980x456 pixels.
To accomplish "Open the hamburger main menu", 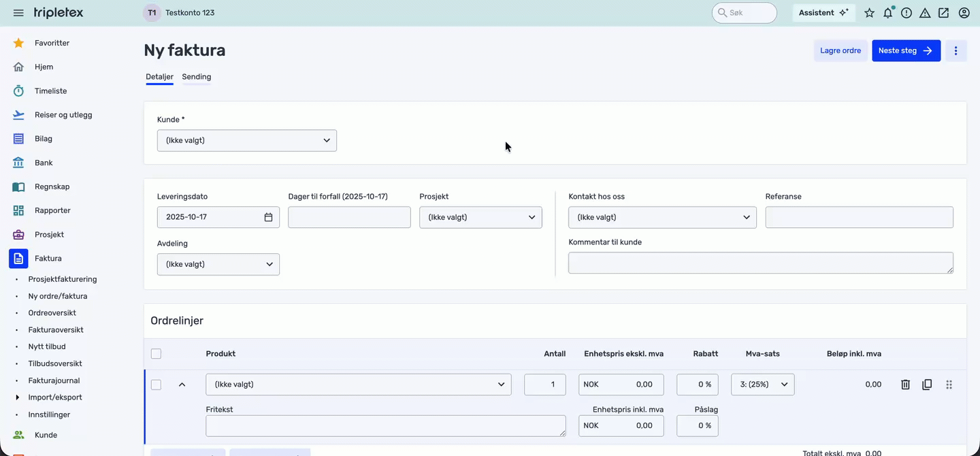I will 18,13.
